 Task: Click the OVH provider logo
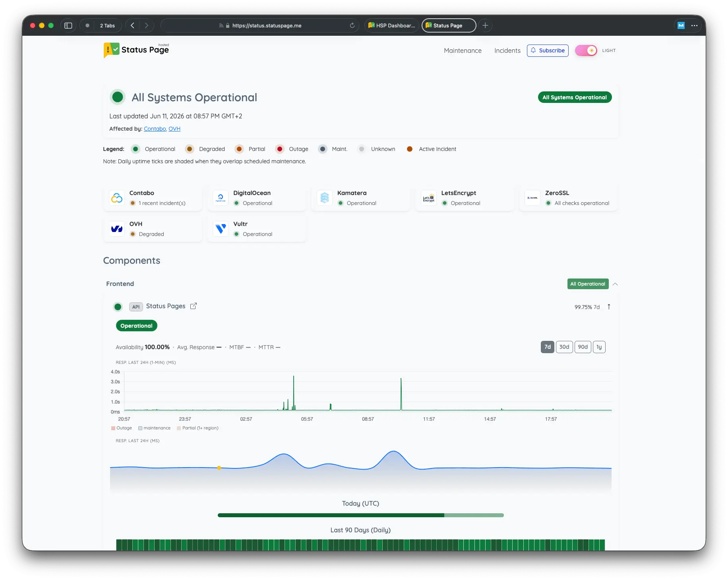click(x=117, y=229)
